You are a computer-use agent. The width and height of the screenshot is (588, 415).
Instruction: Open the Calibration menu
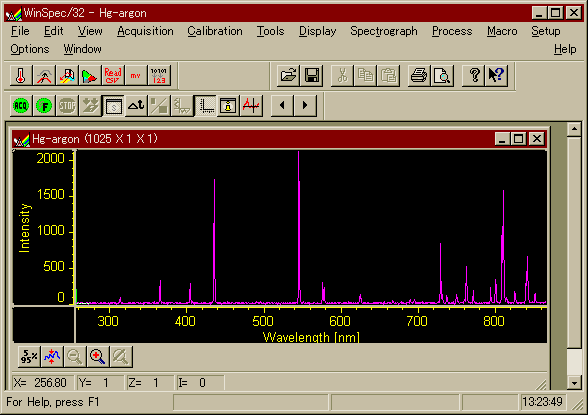(x=215, y=31)
